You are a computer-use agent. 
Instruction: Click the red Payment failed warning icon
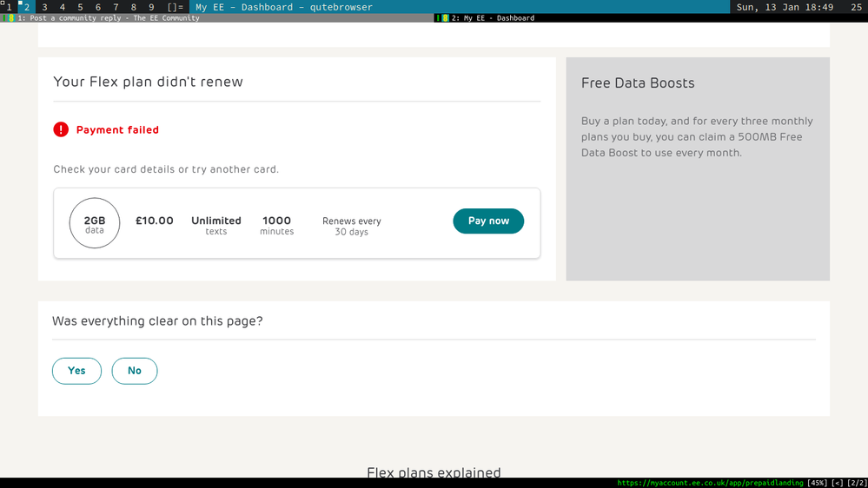coord(61,129)
